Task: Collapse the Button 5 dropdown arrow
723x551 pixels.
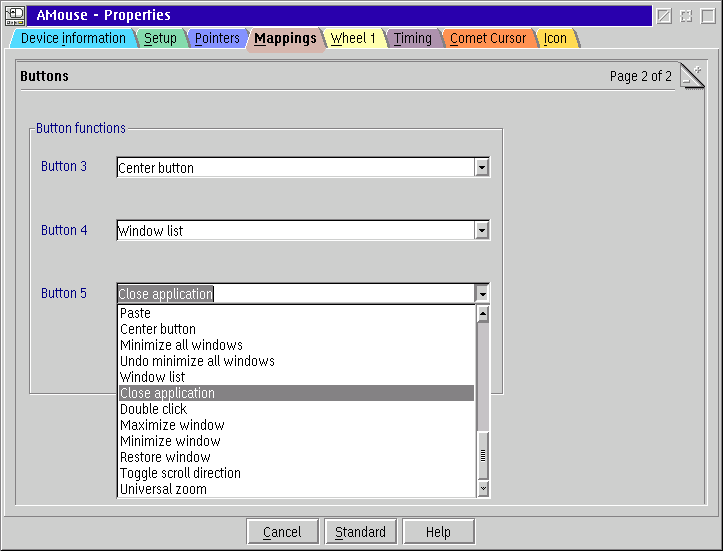Action: pyautogui.click(x=481, y=293)
